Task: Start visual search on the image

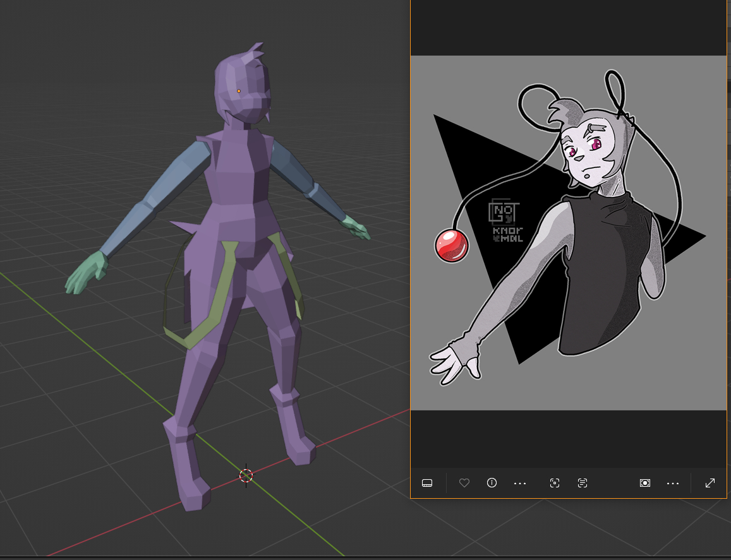Action: coord(555,483)
